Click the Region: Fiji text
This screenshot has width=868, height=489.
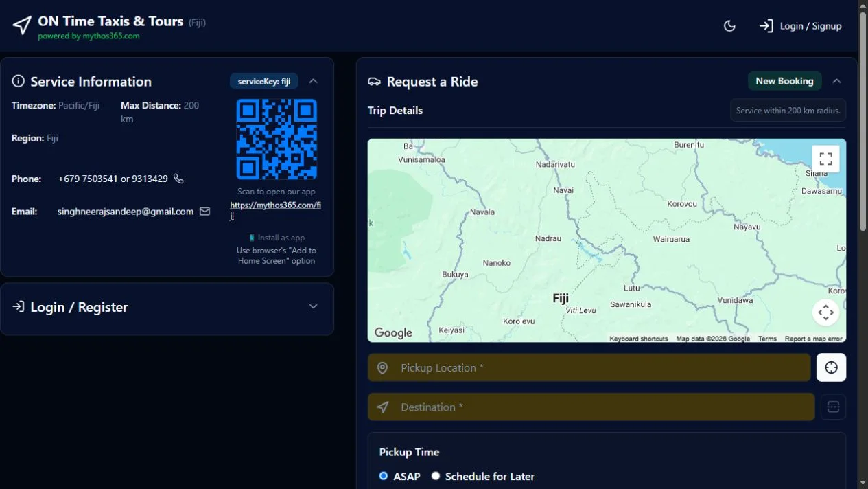[35, 138]
